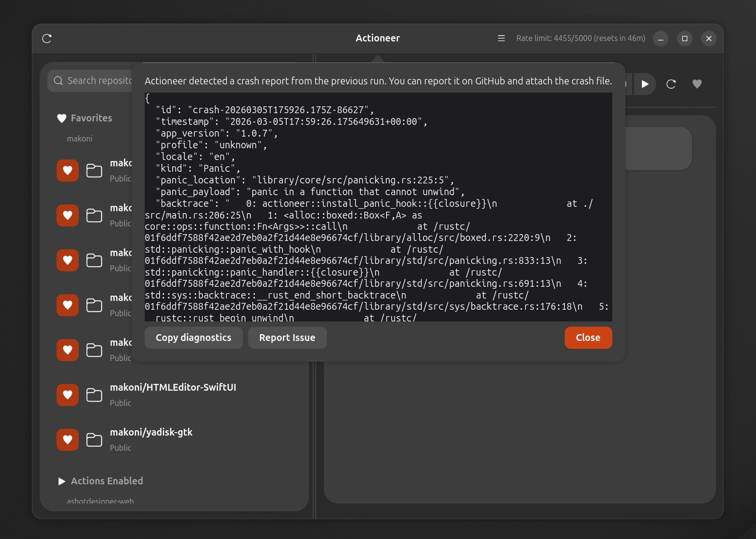Click the folder icon of the topmost repository
The image size is (756, 539).
[x=94, y=170]
